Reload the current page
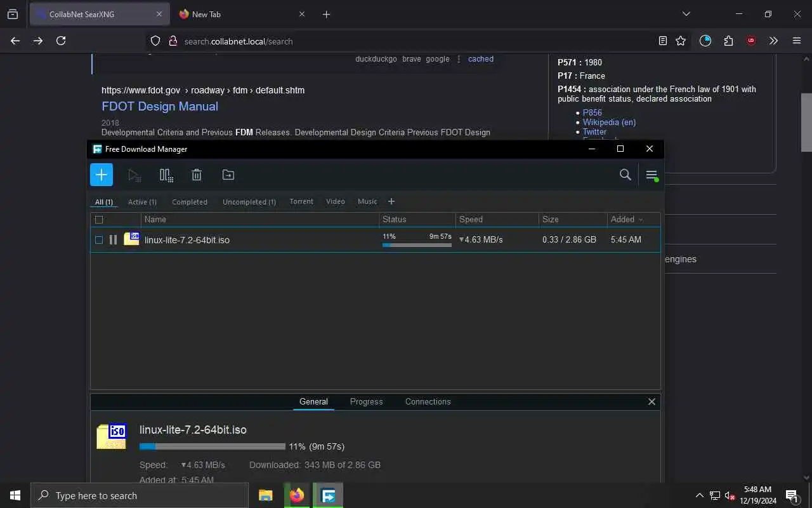The width and height of the screenshot is (812, 508). tap(61, 41)
